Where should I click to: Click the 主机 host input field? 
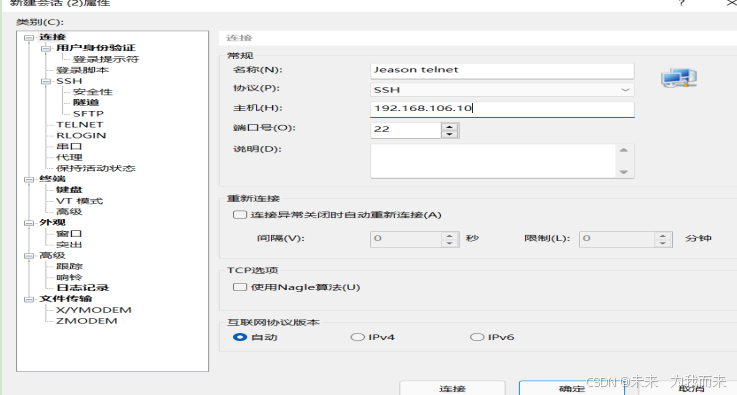502,109
